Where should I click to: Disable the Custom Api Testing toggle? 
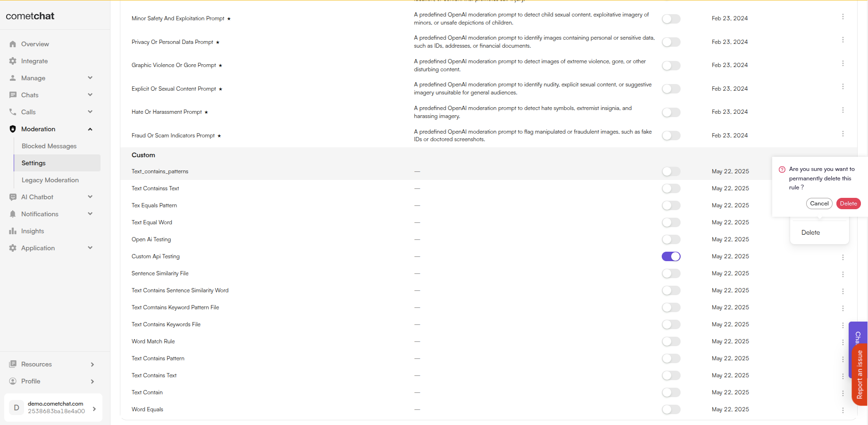[671, 256]
